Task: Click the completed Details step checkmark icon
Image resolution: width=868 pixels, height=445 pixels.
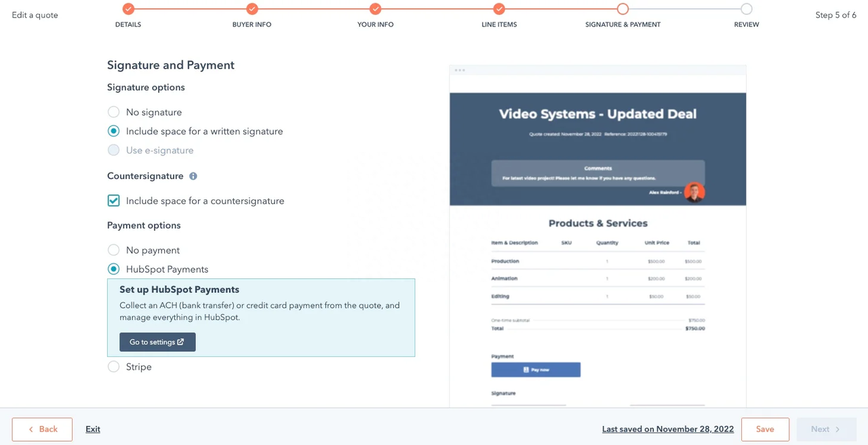Action: point(128,9)
